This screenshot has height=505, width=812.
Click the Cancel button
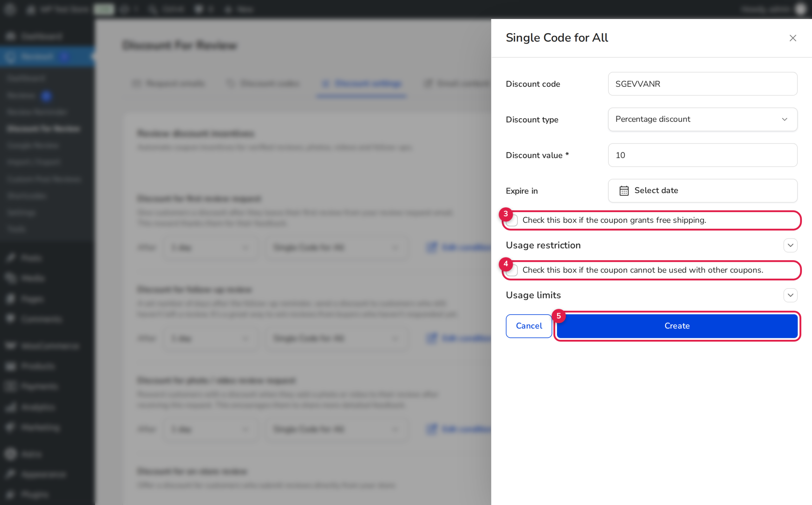click(529, 326)
